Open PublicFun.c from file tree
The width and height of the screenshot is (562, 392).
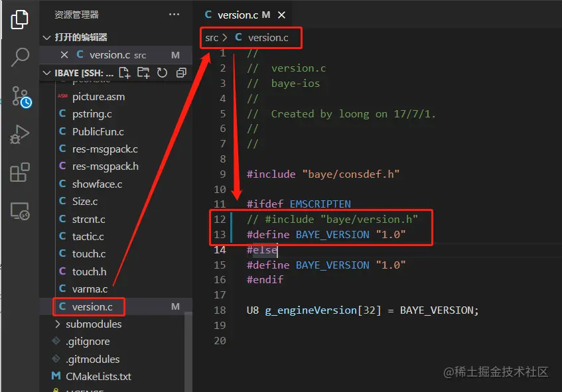click(x=98, y=131)
